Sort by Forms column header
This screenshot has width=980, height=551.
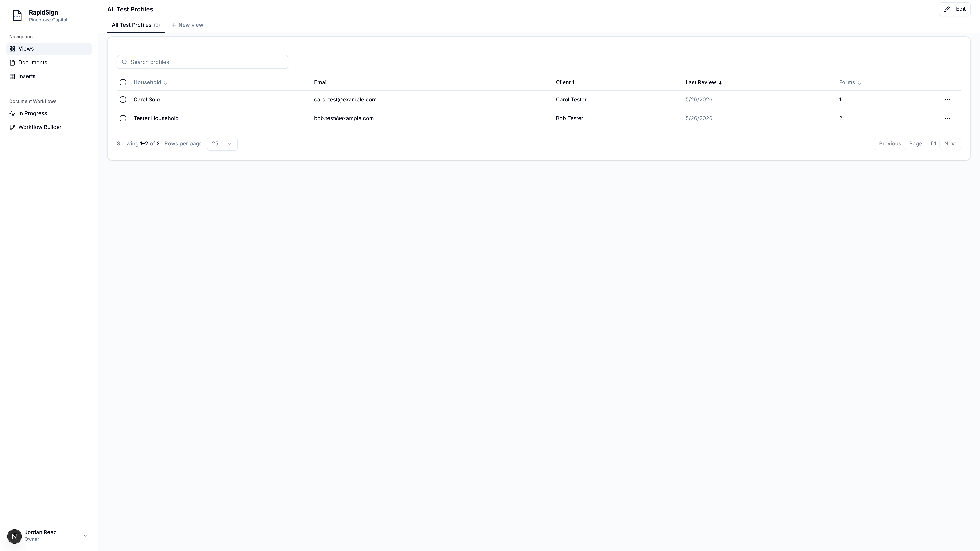tap(850, 82)
